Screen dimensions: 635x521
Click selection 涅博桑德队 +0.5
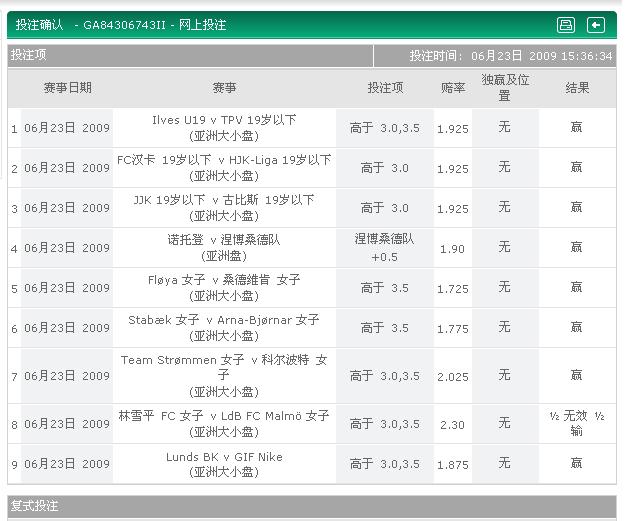point(384,247)
